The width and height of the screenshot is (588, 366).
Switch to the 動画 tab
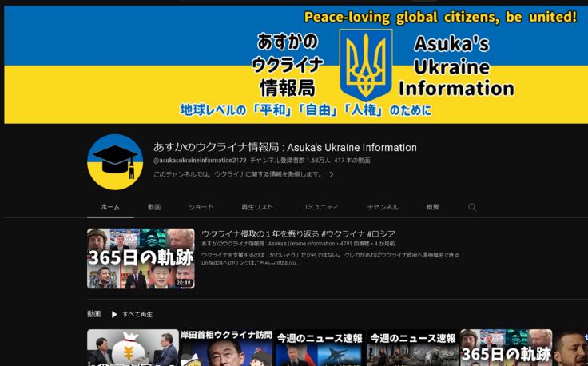[x=154, y=207]
